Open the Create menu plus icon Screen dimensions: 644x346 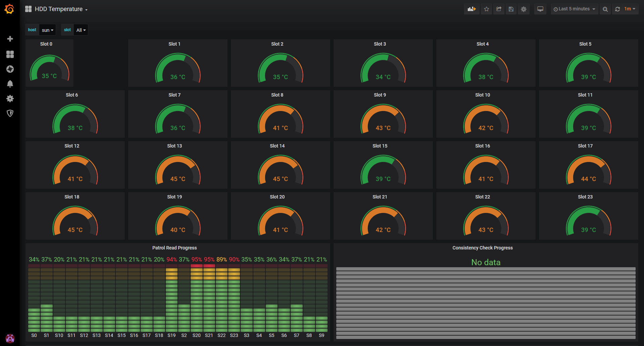click(x=10, y=39)
